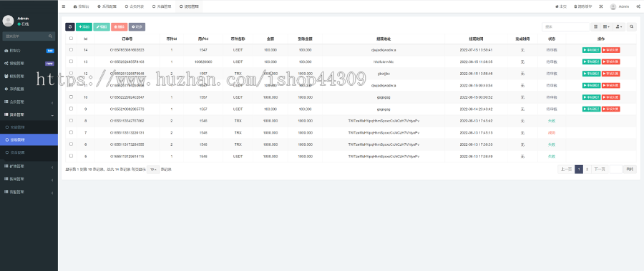This screenshot has height=271, width=644.
Task: Check the checkbox for row id 6
Action: click(71, 144)
